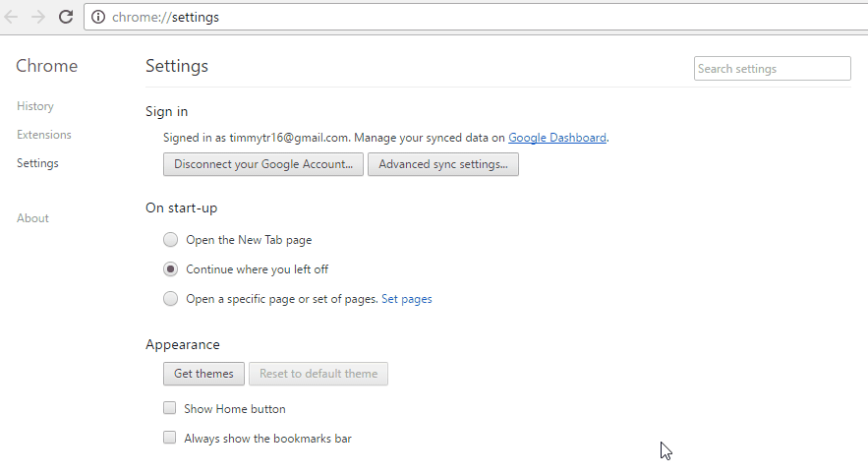Click Disconnect your Google Account button
This screenshot has width=868, height=475.
pyautogui.click(x=262, y=164)
